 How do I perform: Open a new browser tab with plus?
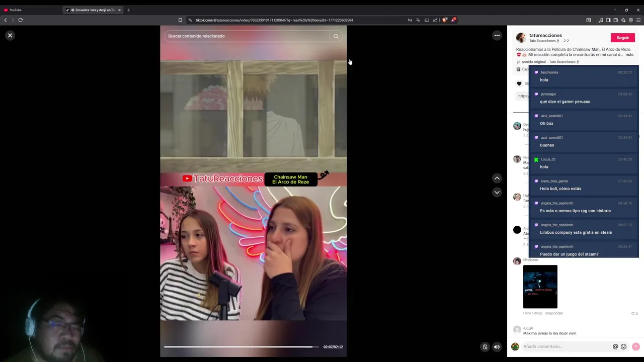click(128, 10)
